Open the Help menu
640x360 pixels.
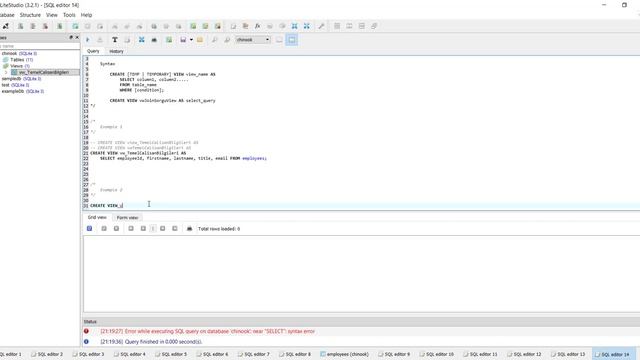(86, 15)
